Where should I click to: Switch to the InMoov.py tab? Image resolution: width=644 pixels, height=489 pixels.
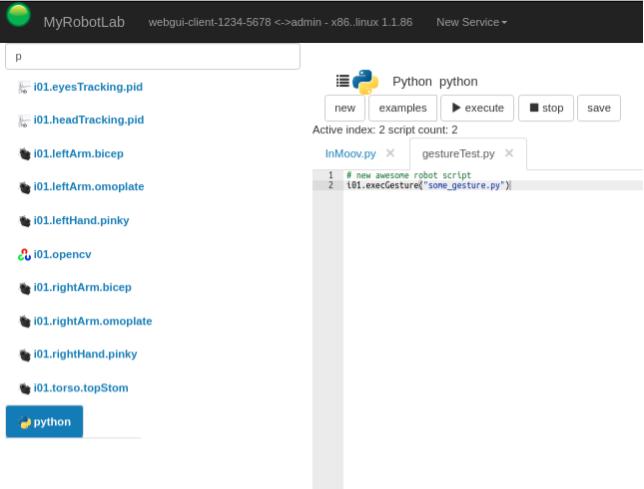[x=350, y=154]
